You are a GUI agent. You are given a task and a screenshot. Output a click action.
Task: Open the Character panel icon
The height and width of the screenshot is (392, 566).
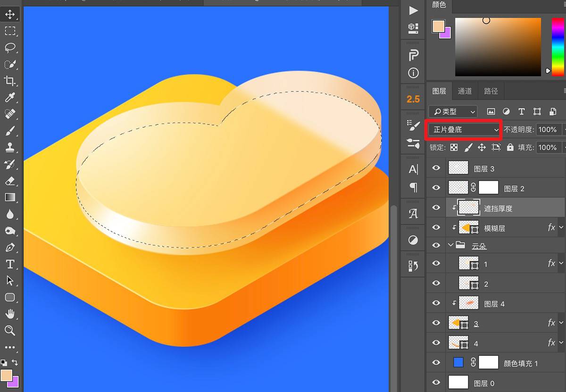(x=413, y=169)
